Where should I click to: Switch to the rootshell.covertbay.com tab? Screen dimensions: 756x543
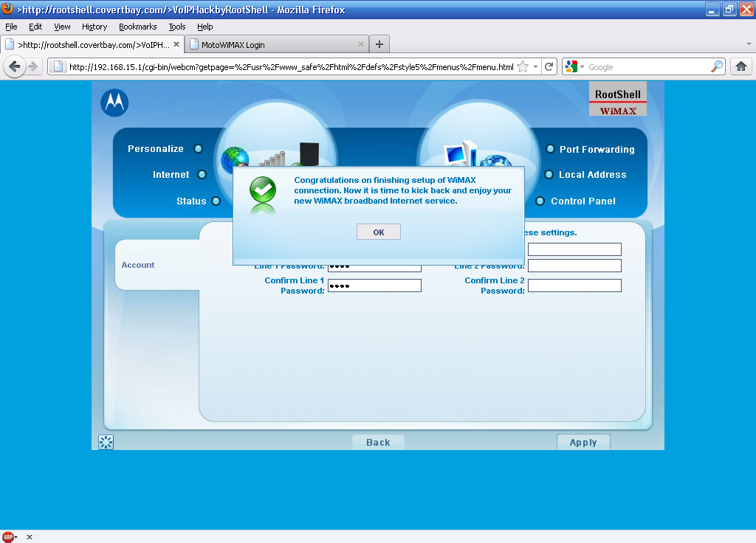coord(92,44)
